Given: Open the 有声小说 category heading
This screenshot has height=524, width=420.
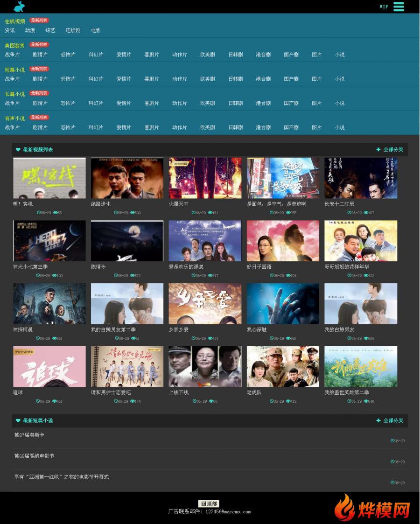Looking at the screenshot, I should pos(15,119).
